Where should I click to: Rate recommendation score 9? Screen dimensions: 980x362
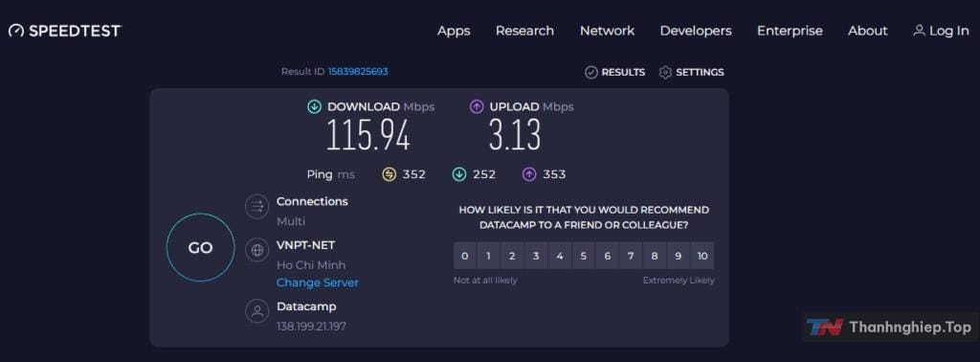pos(679,256)
